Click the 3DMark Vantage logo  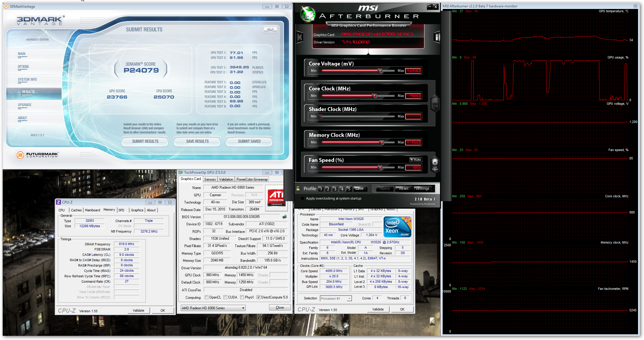pyautogui.click(x=40, y=21)
